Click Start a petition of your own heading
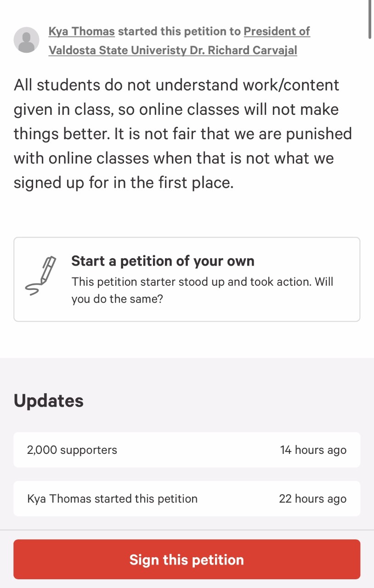 pyautogui.click(x=163, y=261)
